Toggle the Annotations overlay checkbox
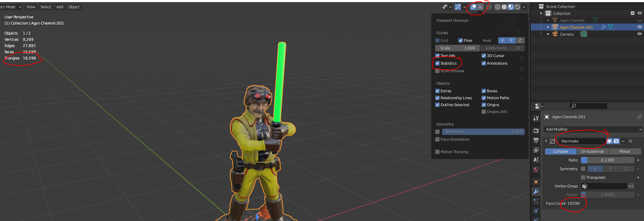The height and width of the screenshot is (221, 644). click(x=484, y=63)
